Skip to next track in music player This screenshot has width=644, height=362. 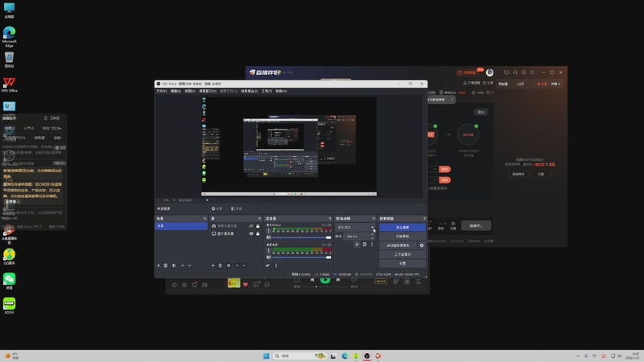pyautogui.click(x=338, y=280)
